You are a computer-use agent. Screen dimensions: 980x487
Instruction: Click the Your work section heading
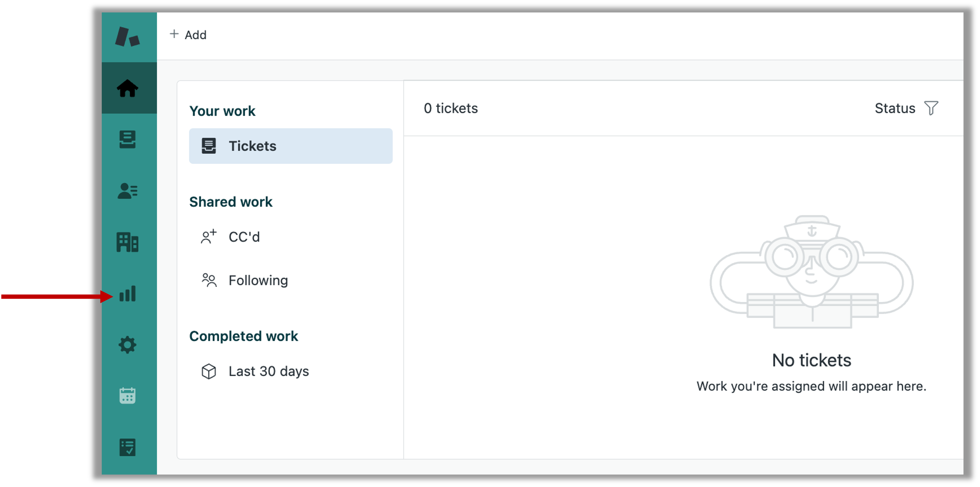pos(222,111)
